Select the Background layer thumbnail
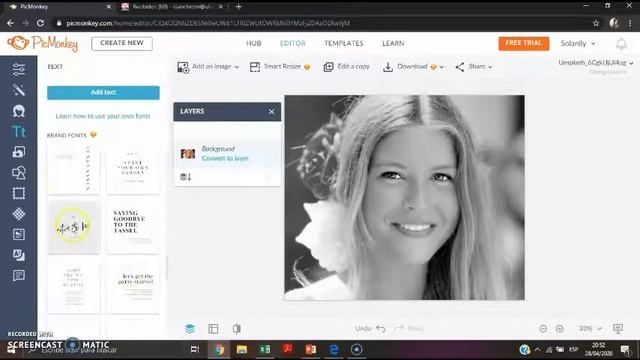The width and height of the screenshot is (640, 360). pyautogui.click(x=188, y=153)
